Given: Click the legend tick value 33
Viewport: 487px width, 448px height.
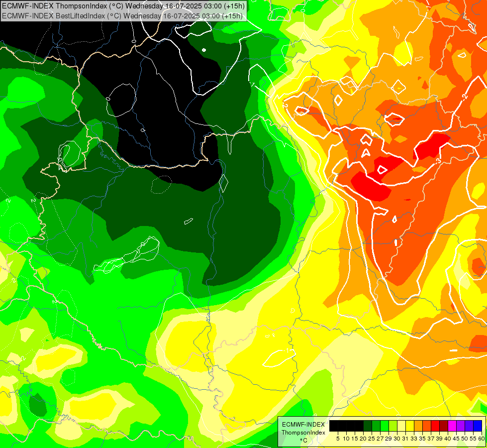Looking at the screenshot, I should pyautogui.click(x=414, y=439).
